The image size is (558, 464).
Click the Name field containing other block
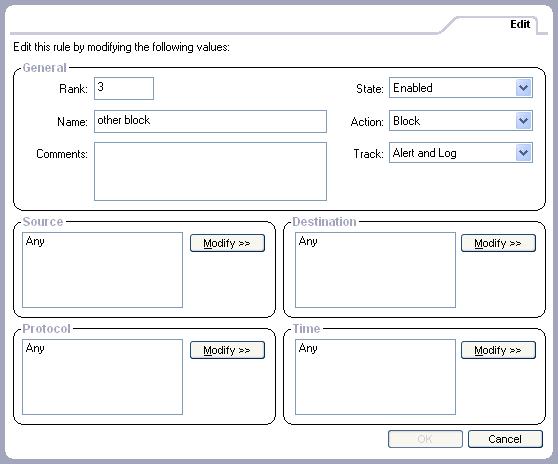[210, 121]
